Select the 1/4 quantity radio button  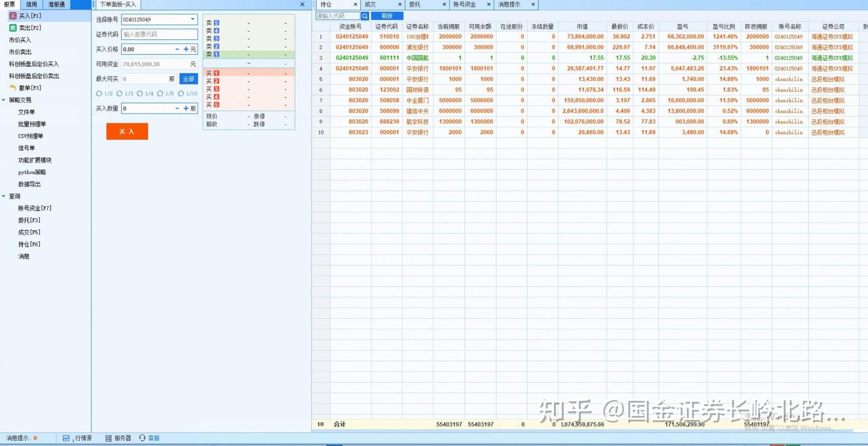[x=141, y=93]
